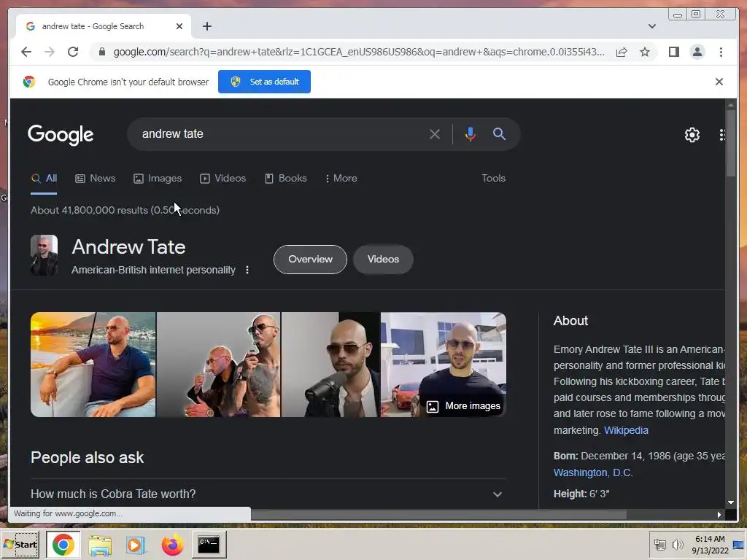This screenshot has width=747, height=560.
Task: Switch to the News tab
Action: (x=96, y=179)
